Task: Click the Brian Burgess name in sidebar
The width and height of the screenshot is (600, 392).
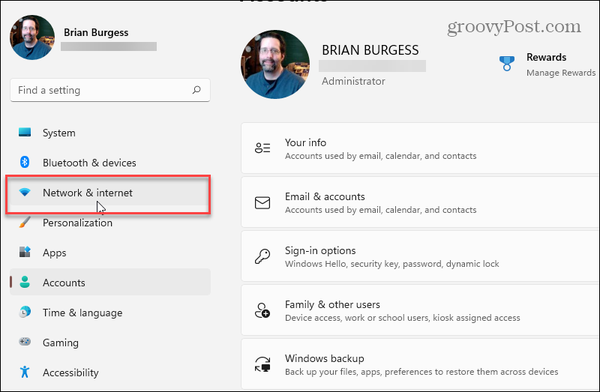Action: tap(96, 33)
